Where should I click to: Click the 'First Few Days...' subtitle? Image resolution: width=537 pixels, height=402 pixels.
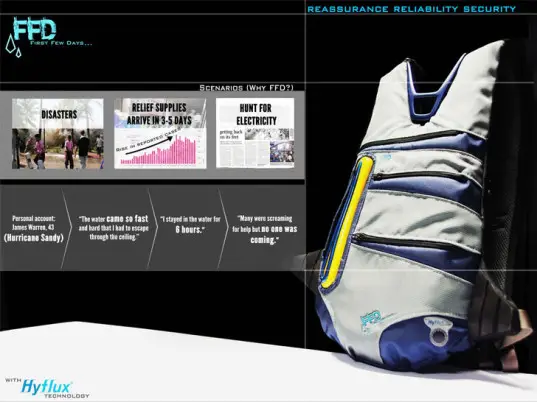coord(61,43)
